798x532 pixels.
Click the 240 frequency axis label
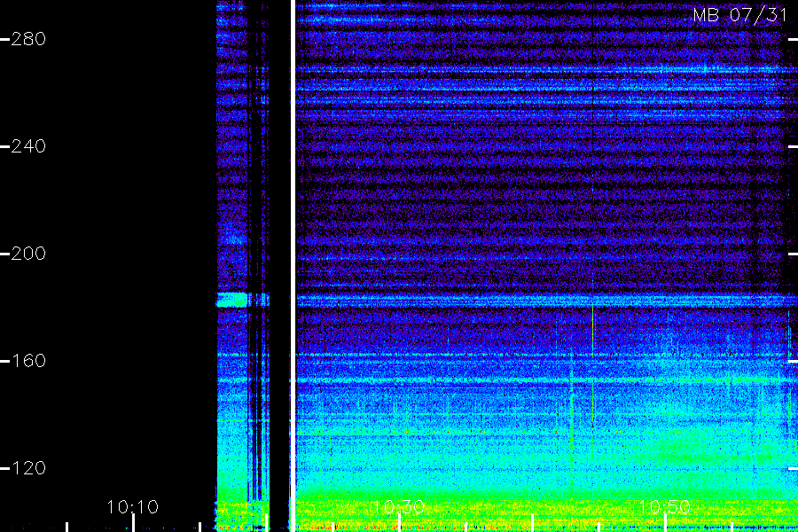coord(28,146)
